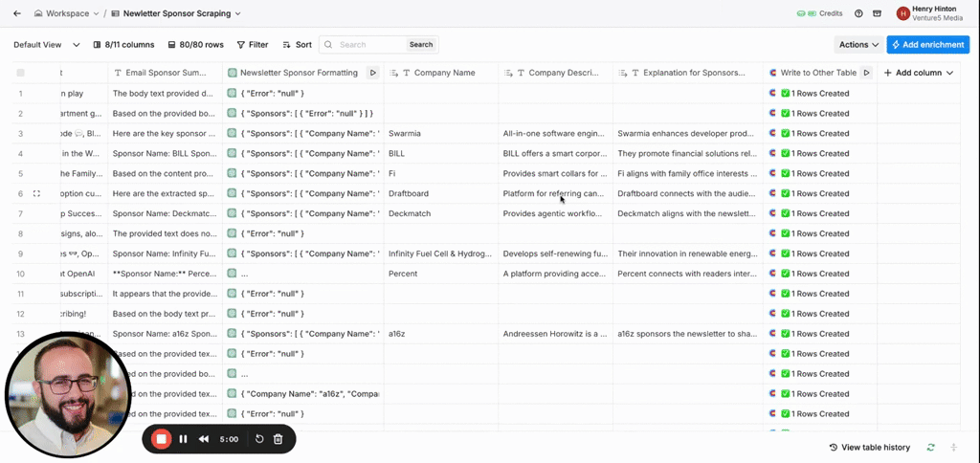980x463 pixels.
Task: Click the notifications icon in header
Action: click(877, 13)
